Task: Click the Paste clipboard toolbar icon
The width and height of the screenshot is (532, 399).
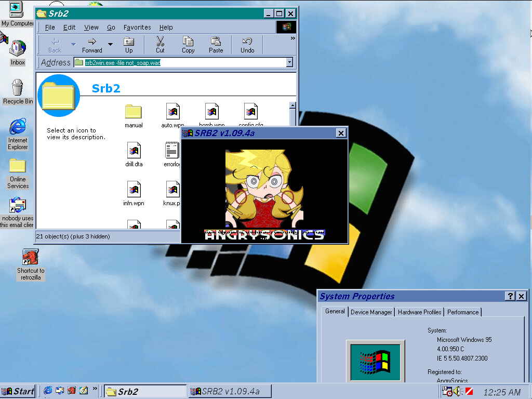Action: pyautogui.click(x=216, y=45)
